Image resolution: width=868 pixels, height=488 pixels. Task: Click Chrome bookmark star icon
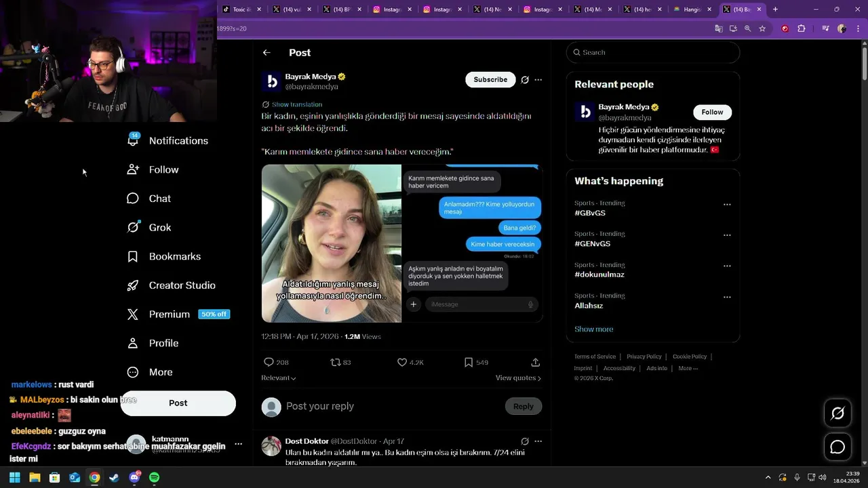[x=762, y=28]
